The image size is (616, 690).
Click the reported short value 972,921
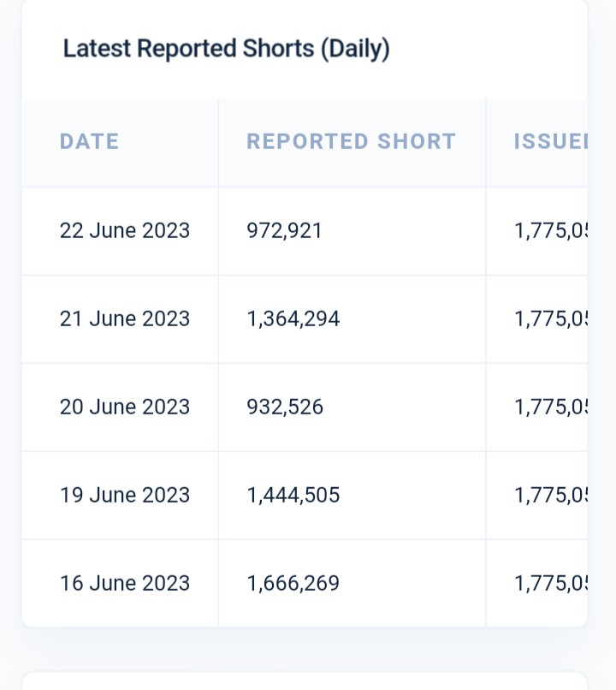coord(284,231)
